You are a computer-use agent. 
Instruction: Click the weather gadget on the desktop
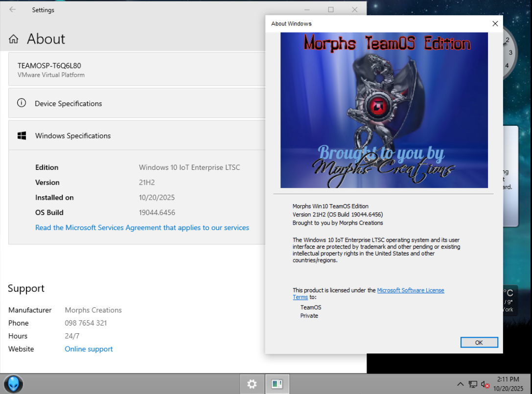[510, 301]
